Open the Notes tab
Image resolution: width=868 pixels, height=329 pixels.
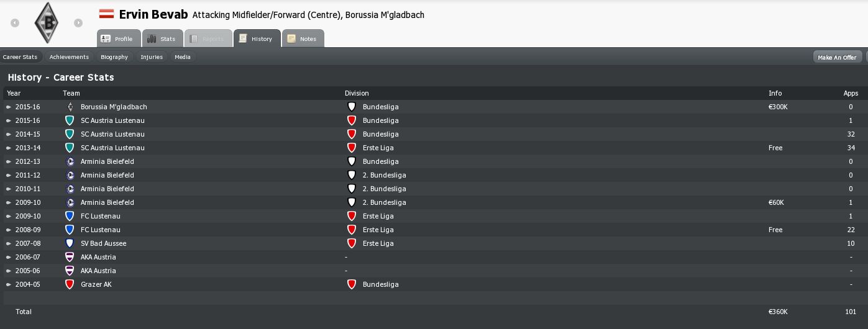303,38
